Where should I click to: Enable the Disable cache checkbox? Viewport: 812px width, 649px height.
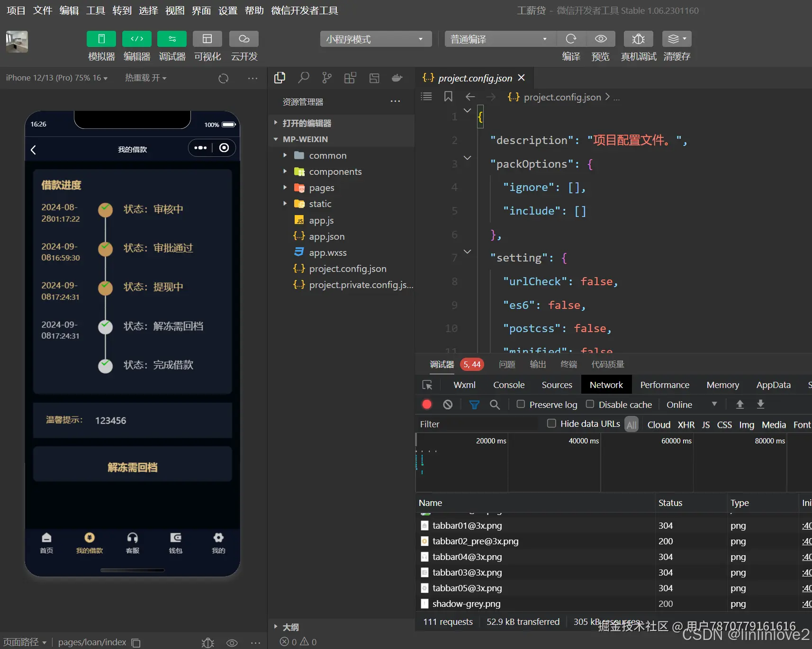[x=590, y=404]
